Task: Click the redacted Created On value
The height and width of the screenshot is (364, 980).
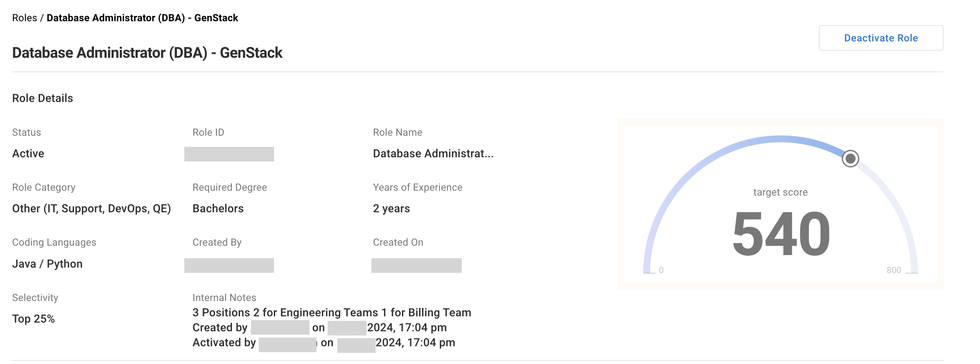Action: tap(416, 266)
